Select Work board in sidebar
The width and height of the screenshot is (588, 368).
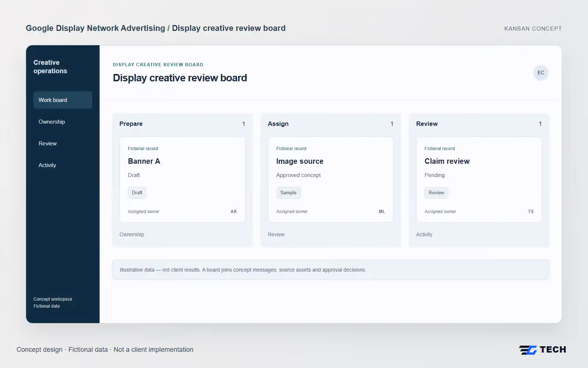pos(63,100)
